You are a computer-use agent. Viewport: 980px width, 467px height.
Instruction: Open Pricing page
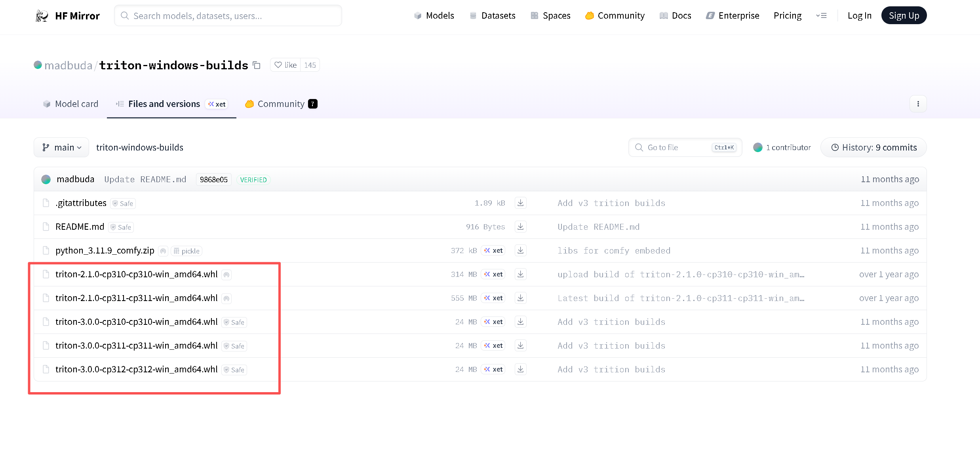[x=788, y=15]
